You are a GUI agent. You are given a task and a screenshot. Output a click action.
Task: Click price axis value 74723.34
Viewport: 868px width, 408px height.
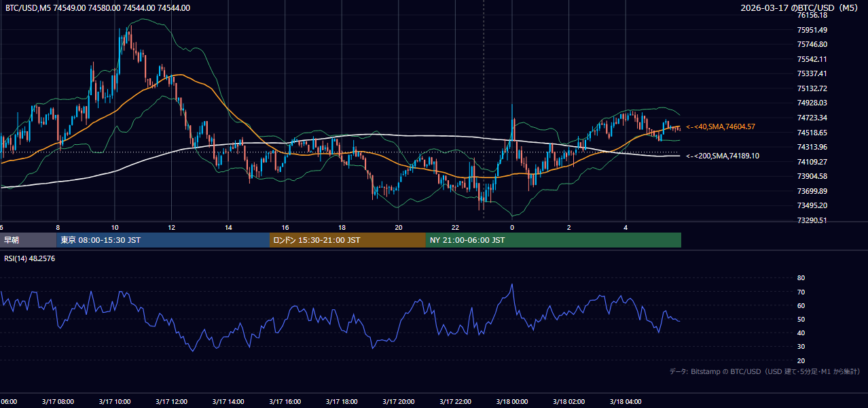(x=812, y=118)
